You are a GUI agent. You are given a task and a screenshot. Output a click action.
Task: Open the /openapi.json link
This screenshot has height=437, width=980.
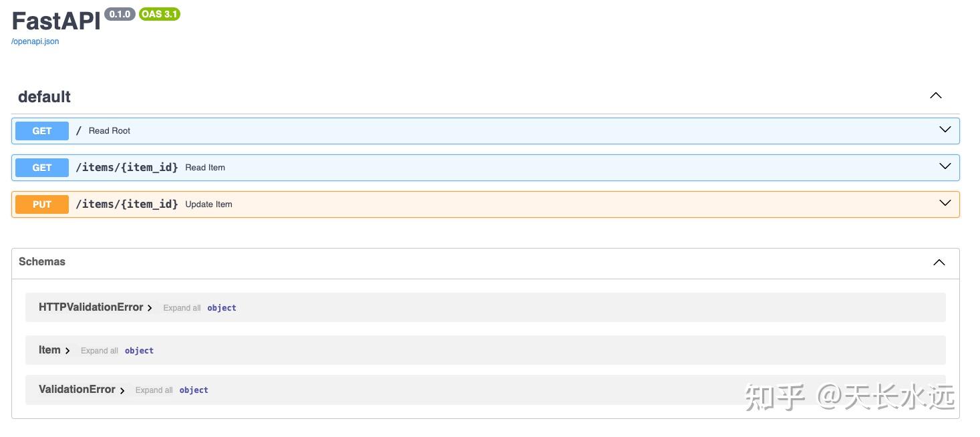pyautogui.click(x=35, y=41)
